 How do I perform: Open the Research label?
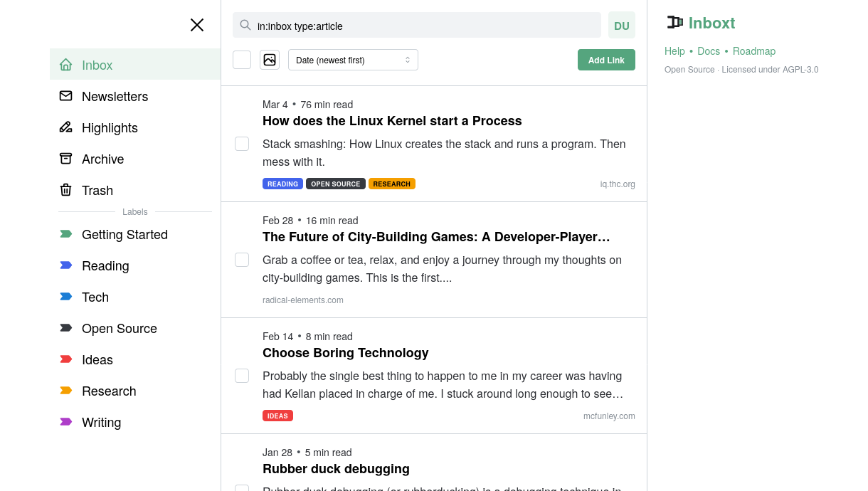point(109,391)
